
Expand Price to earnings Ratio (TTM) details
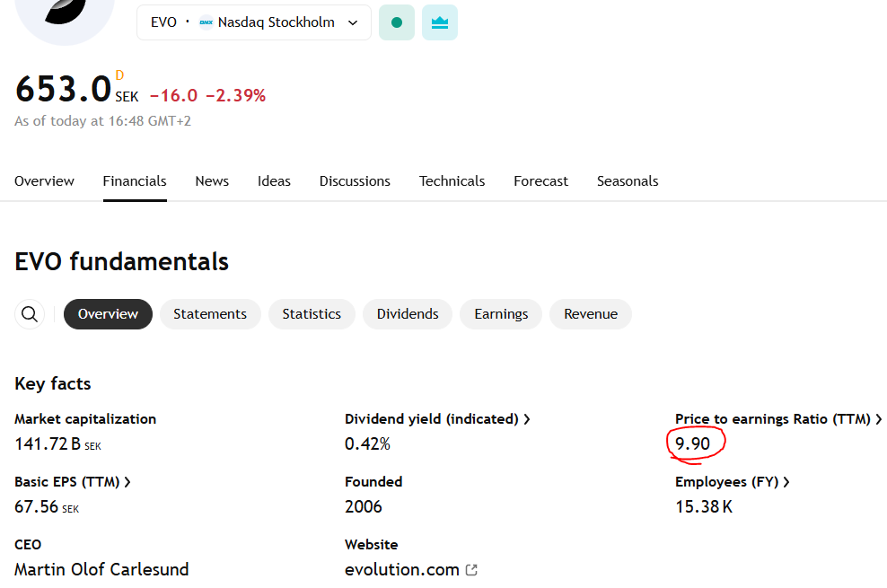(x=881, y=418)
